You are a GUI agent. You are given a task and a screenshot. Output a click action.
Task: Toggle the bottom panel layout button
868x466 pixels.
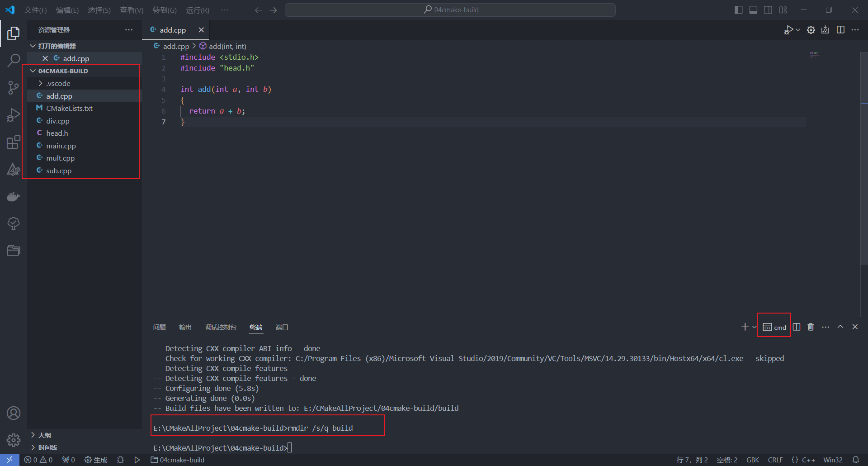(x=753, y=10)
